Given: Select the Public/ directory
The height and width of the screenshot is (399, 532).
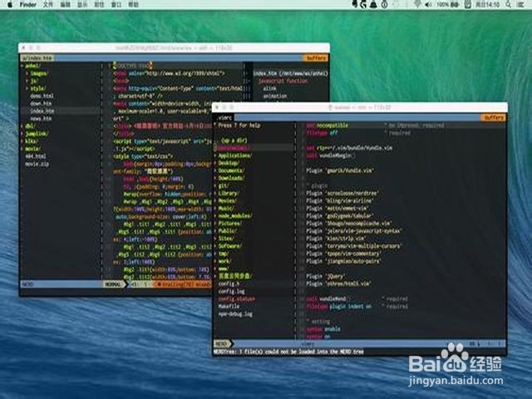Looking at the screenshot, I should click(x=227, y=231).
